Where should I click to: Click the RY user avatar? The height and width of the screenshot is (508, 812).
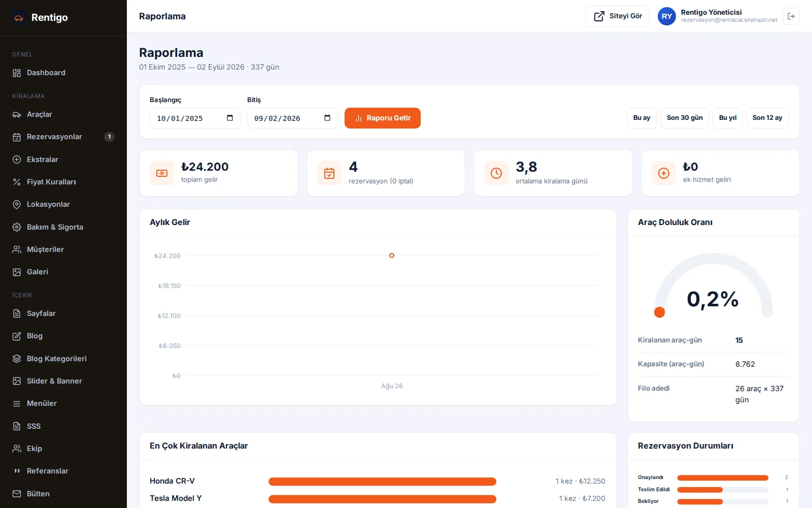click(667, 16)
